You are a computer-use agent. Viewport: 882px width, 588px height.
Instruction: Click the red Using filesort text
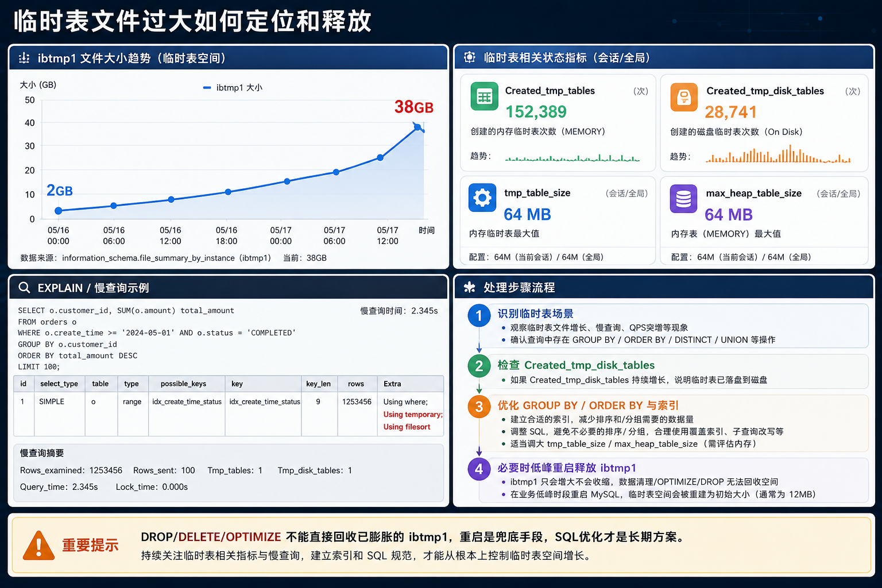[x=407, y=427]
